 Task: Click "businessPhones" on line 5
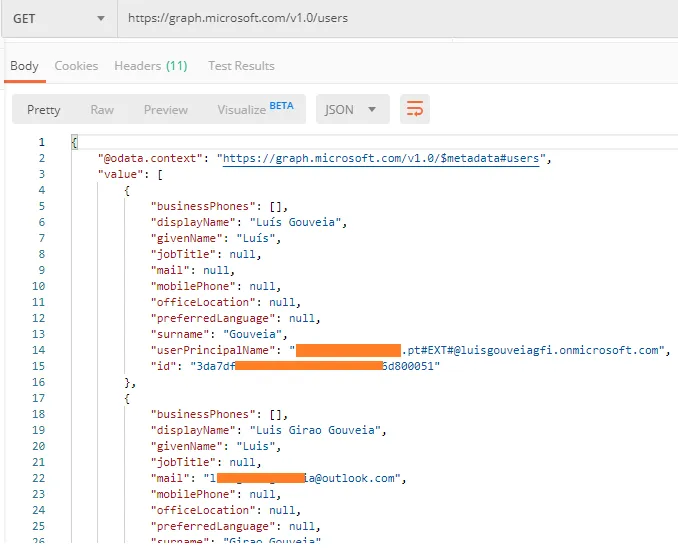tap(206, 206)
